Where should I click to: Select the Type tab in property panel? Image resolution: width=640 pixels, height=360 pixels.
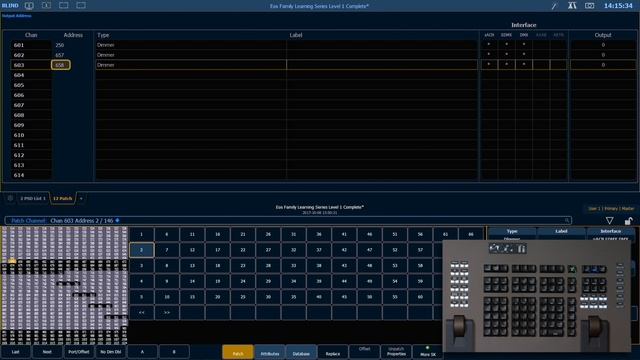512,231
